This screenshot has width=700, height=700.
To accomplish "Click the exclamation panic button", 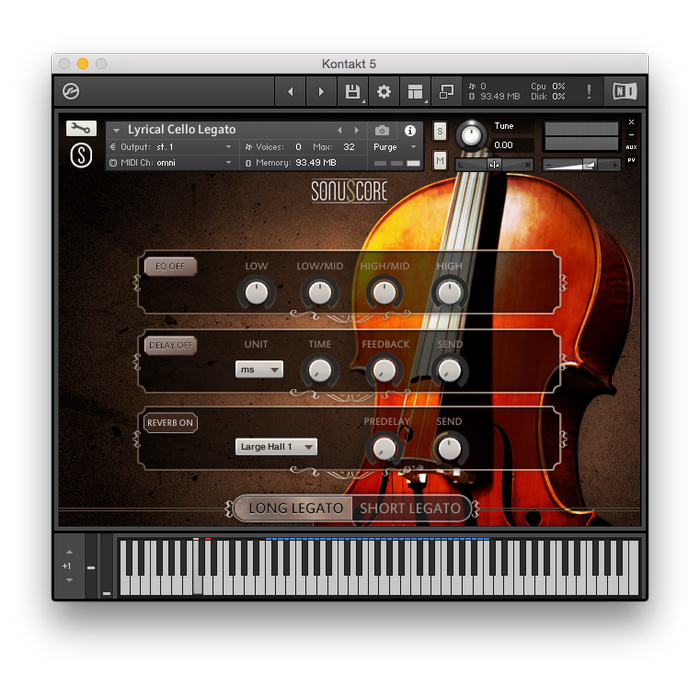I will (x=589, y=92).
